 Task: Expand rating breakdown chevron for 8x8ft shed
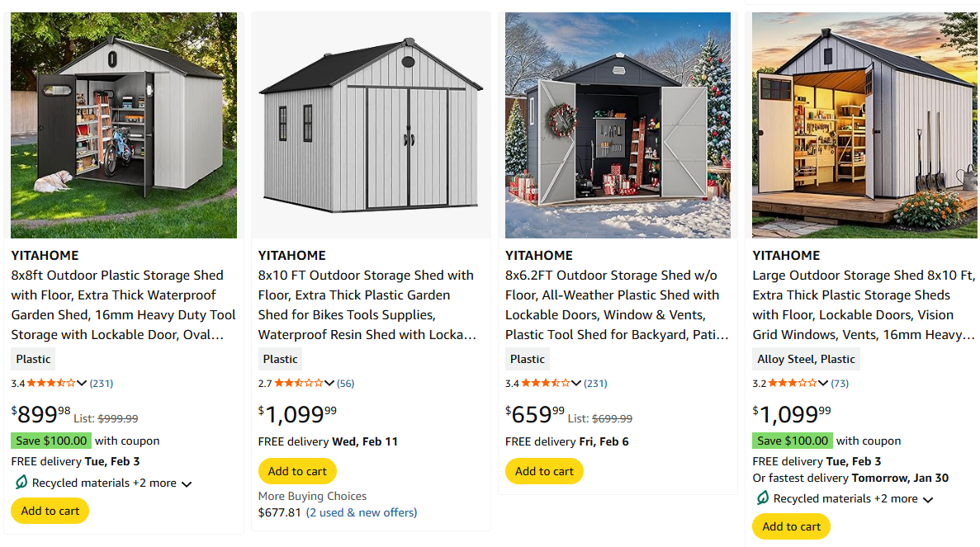click(82, 383)
